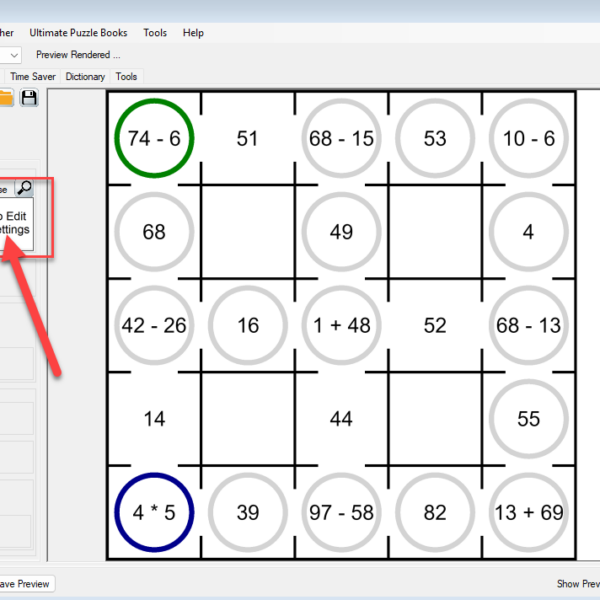Screen dimensions: 600x600
Task: Click the floppy disk save icon
Action: coord(29,97)
